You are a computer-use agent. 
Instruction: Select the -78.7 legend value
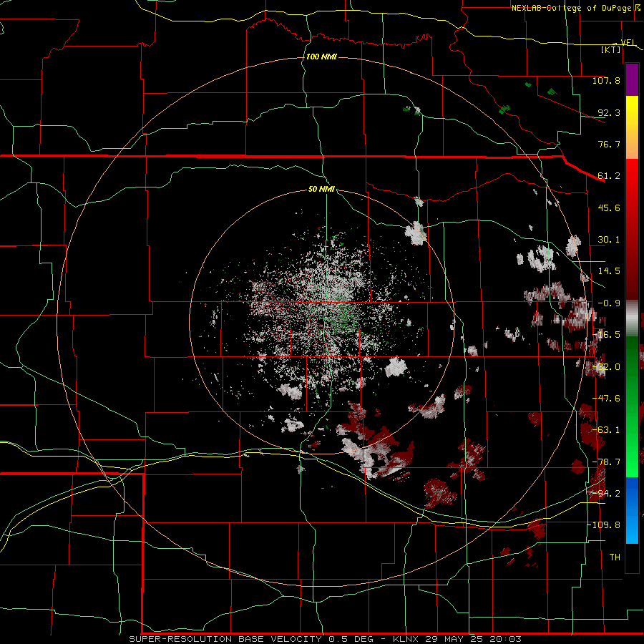pyautogui.click(x=606, y=462)
